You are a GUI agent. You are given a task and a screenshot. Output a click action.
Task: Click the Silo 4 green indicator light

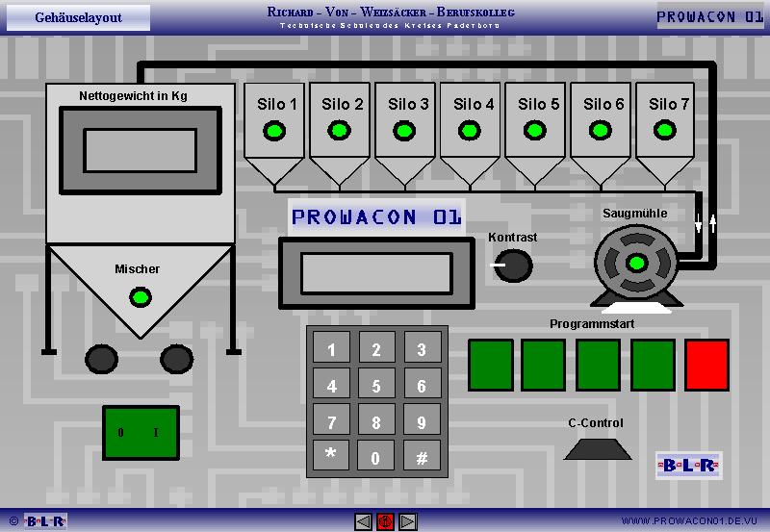coord(471,131)
